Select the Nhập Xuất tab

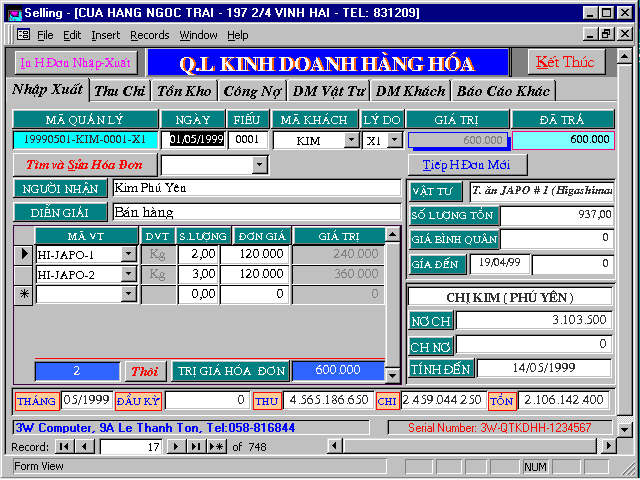point(47,90)
